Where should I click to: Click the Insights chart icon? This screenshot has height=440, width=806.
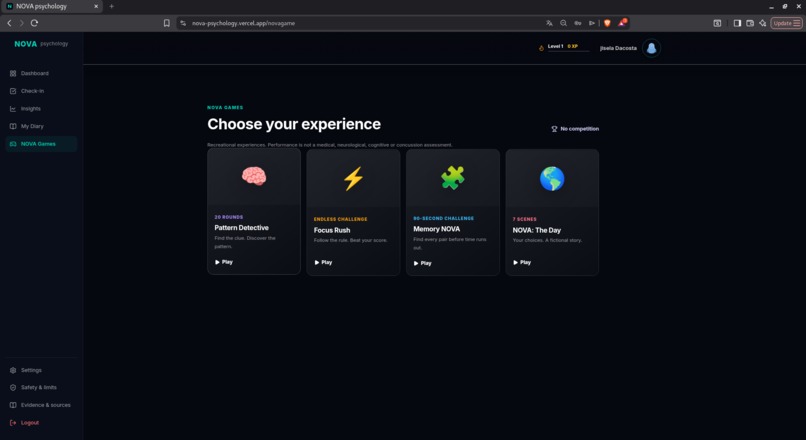coord(13,108)
